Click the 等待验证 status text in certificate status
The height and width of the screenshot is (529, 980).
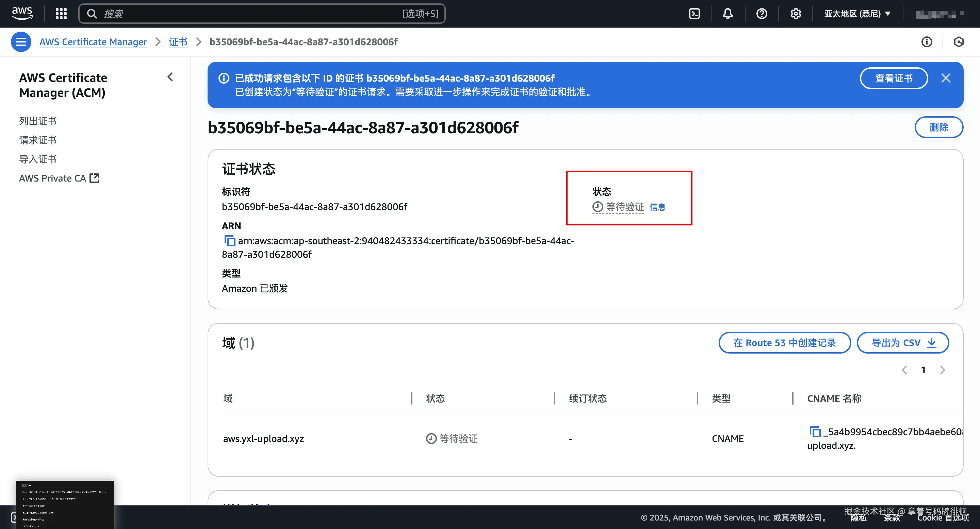point(625,207)
